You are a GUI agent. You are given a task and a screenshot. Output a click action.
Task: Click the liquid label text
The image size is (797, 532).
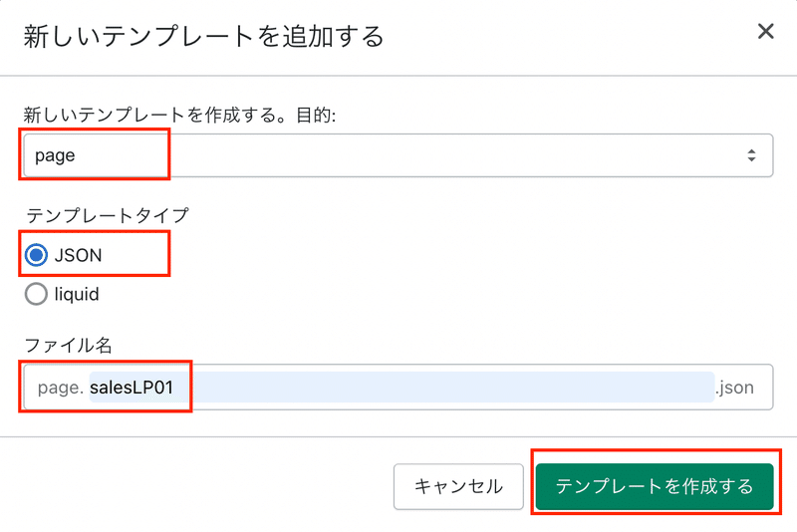pyautogui.click(x=77, y=294)
